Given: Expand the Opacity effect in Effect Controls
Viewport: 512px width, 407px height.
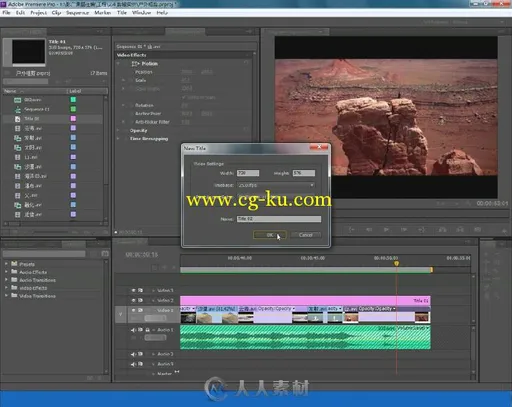Looking at the screenshot, I should pos(118,130).
